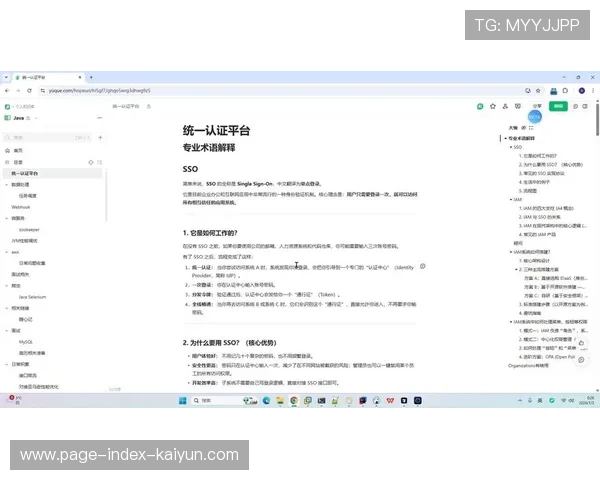Jump to outline item 1. 它是如何工作的?
The height and width of the screenshot is (480, 600).
[538, 156]
